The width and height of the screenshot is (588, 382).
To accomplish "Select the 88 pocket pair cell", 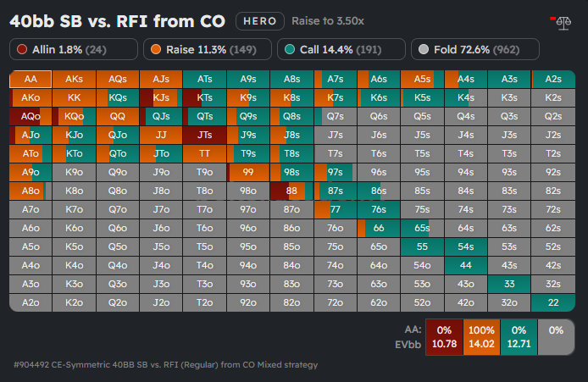I will 291,191.
